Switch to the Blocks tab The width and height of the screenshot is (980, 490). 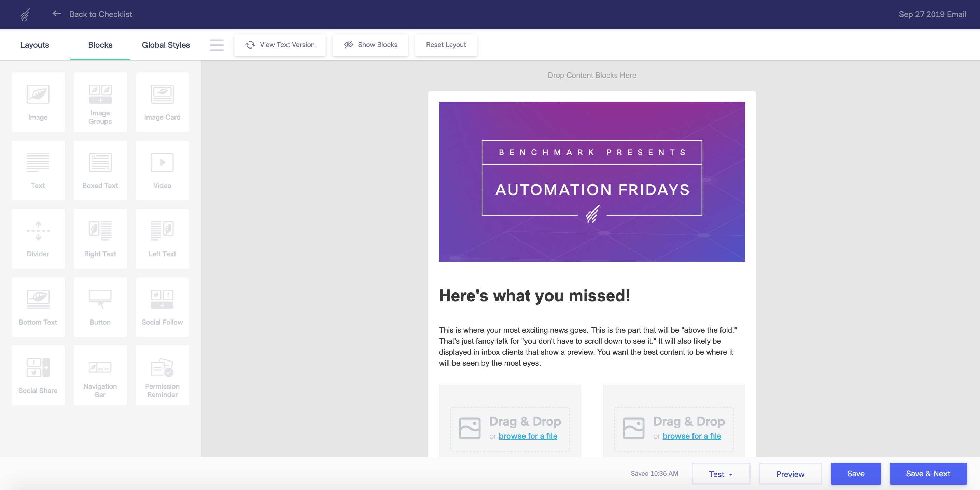(x=100, y=45)
